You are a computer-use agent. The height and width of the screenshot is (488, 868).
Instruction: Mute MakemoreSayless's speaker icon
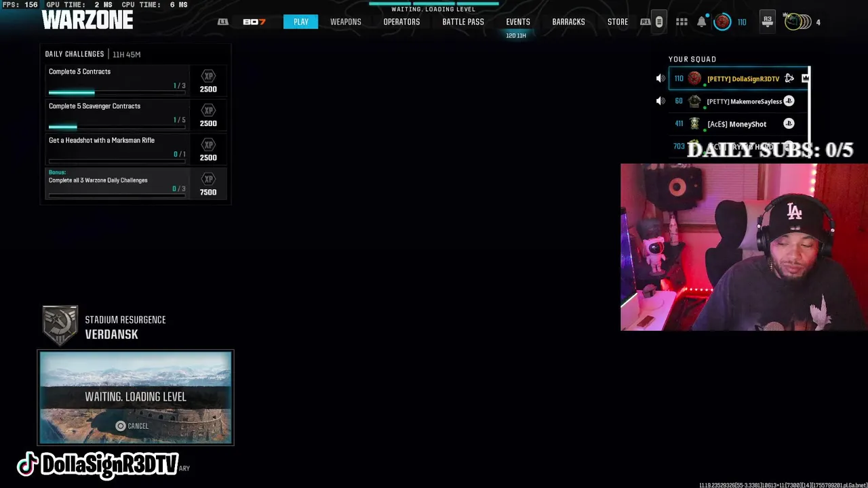pos(660,101)
